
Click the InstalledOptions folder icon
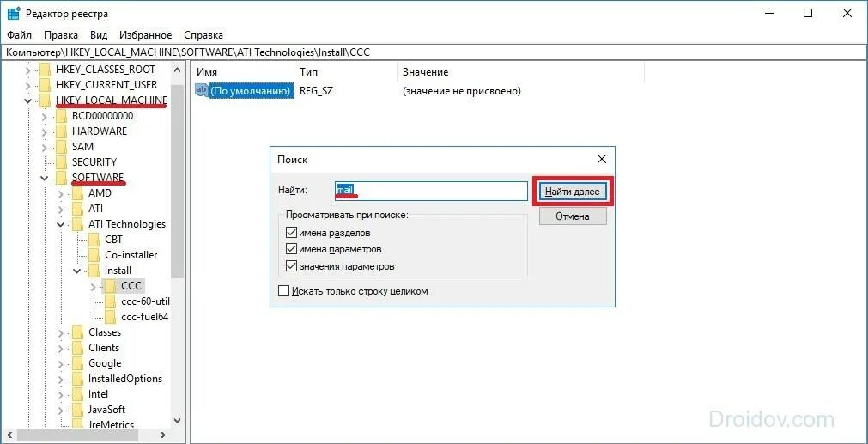78,380
